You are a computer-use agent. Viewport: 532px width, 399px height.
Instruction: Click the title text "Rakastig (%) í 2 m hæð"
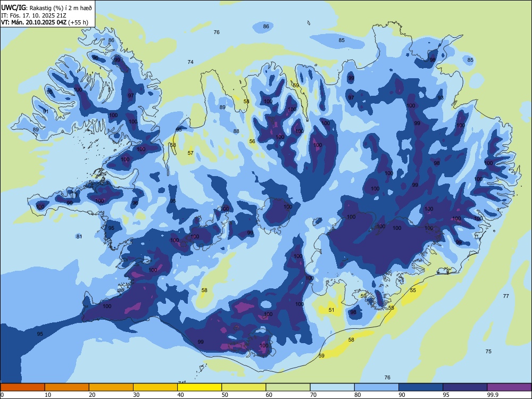coord(61,8)
